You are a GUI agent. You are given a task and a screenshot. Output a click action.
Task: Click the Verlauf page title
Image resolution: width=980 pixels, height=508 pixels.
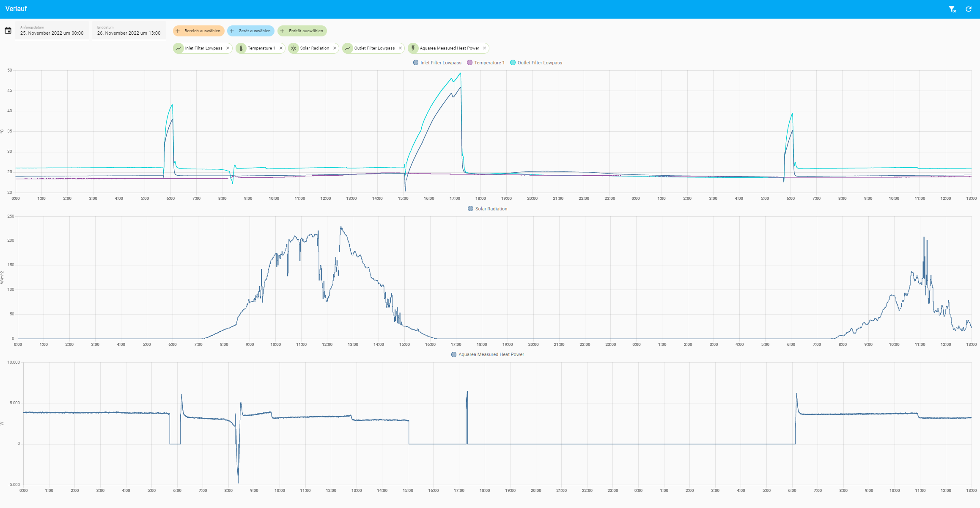pyautogui.click(x=16, y=9)
